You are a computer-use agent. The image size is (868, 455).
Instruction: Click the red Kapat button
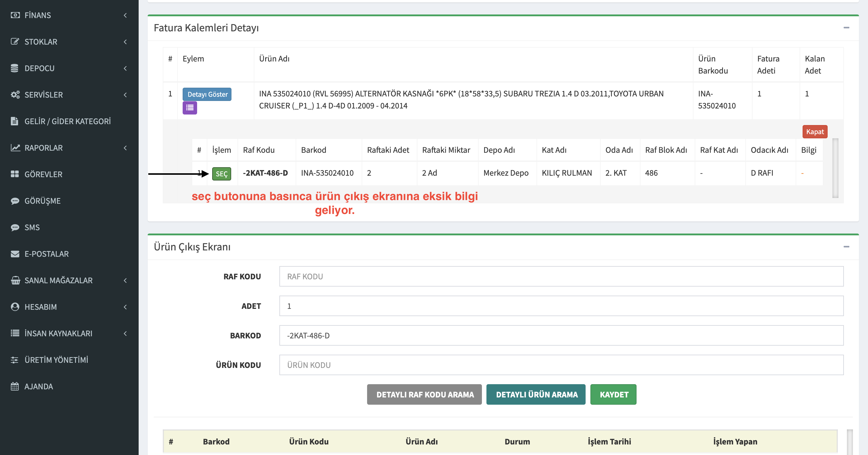point(814,132)
